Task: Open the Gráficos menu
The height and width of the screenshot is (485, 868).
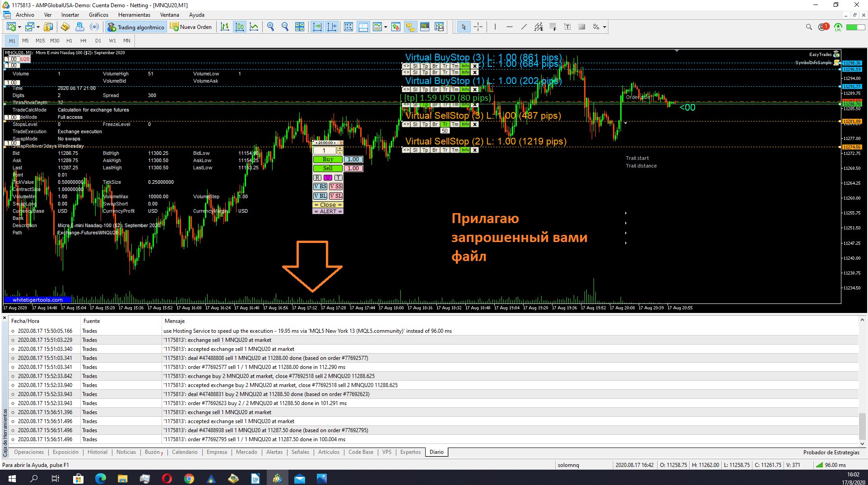Action: tap(98, 15)
